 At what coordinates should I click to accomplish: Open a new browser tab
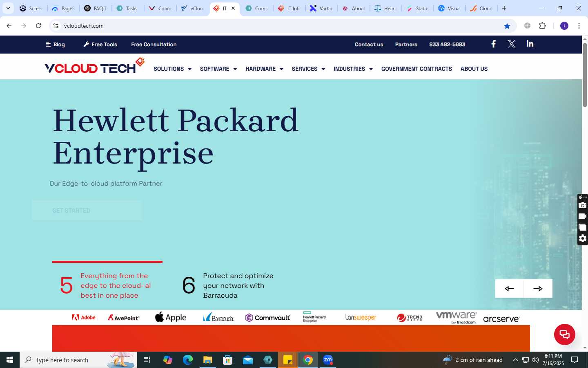(504, 8)
